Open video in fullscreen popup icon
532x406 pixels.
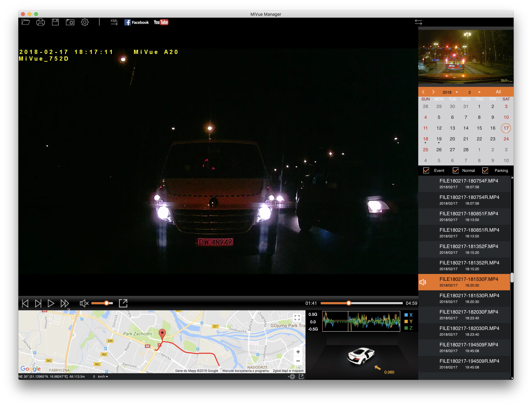pos(123,303)
